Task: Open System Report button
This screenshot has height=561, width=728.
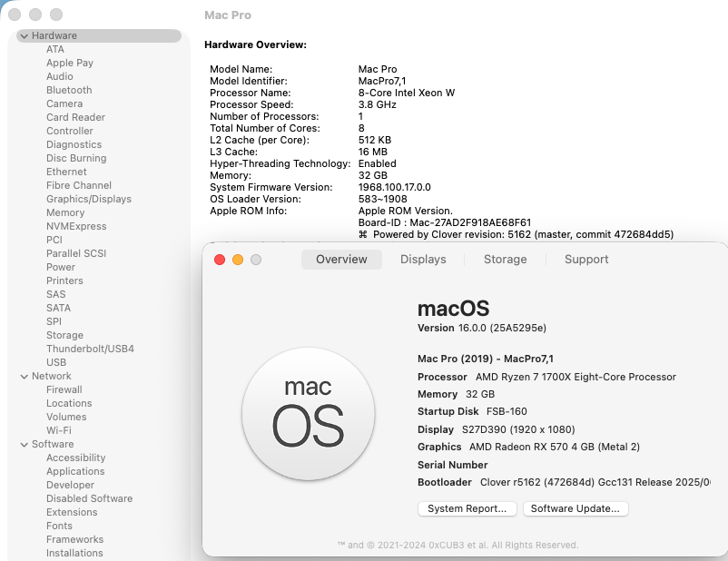Action: (x=467, y=508)
